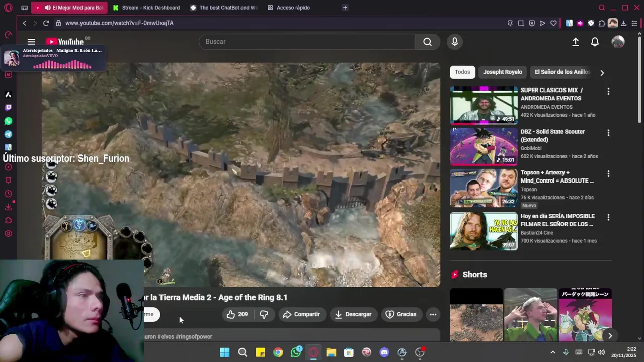This screenshot has width=644, height=362.
Task: Show next Shorts with the arrow
Action: [x=610, y=335]
